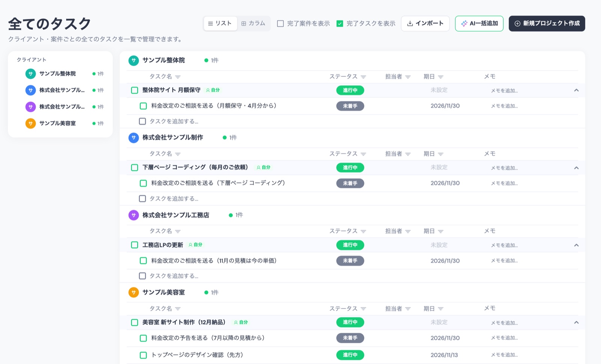601x364 pixels.
Task: Click the 株式会社サンプル工務店 section header avatar
Action: (x=134, y=215)
